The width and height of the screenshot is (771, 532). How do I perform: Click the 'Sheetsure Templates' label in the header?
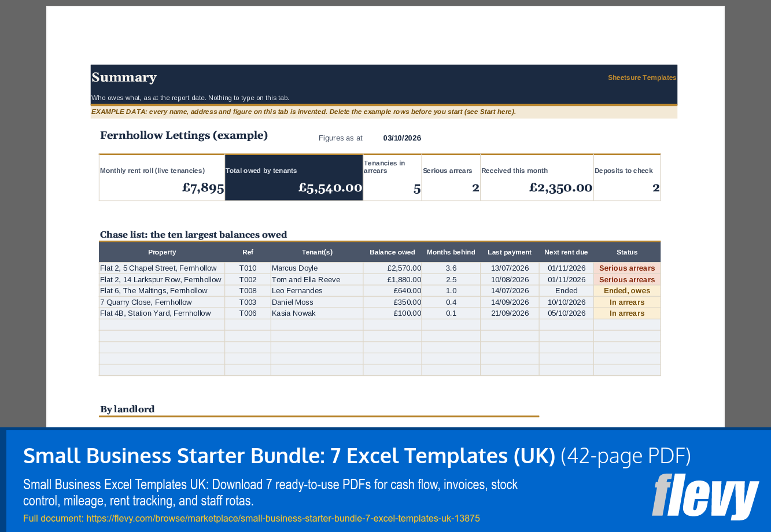point(642,77)
